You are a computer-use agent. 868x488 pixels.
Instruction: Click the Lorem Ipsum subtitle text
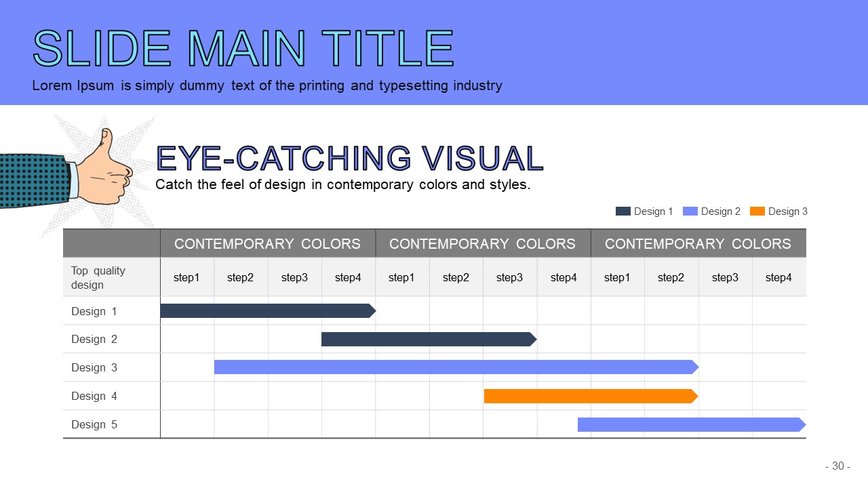tap(267, 86)
